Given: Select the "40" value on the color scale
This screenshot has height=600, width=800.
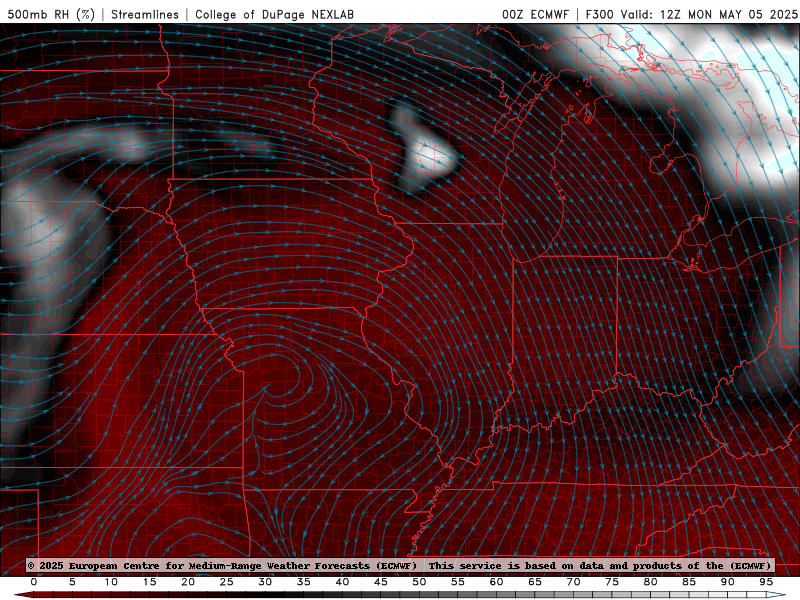Looking at the screenshot, I should coord(342,582).
